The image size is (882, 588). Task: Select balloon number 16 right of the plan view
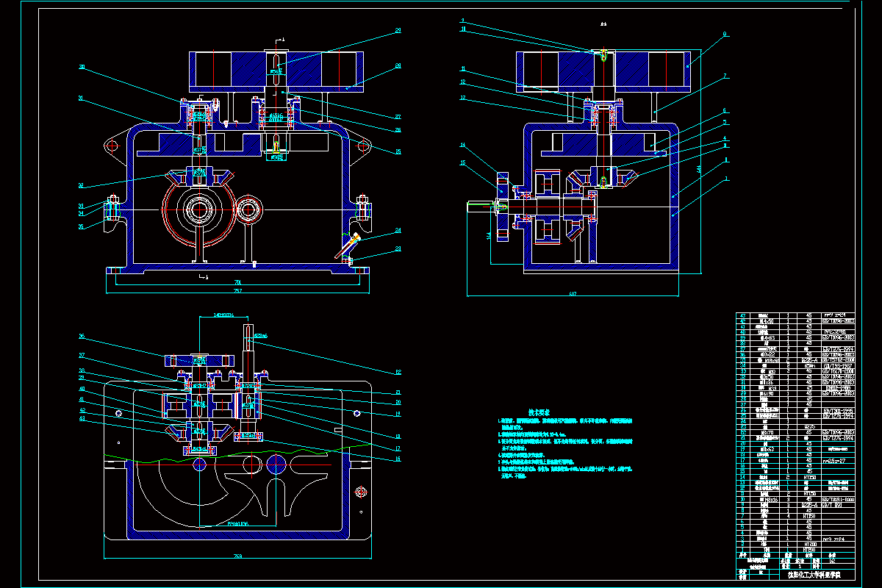click(x=398, y=459)
